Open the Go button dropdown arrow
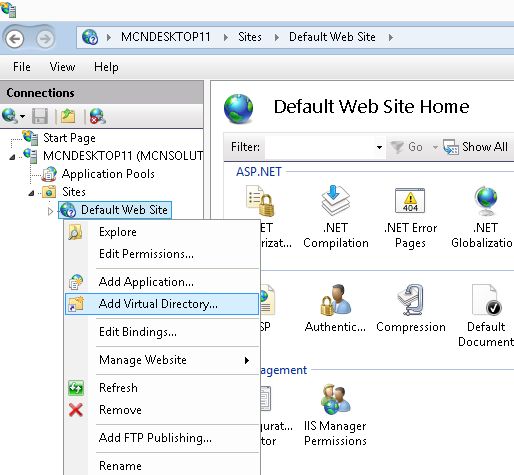The height and width of the screenshot is (475, 514). click(435, 147)
